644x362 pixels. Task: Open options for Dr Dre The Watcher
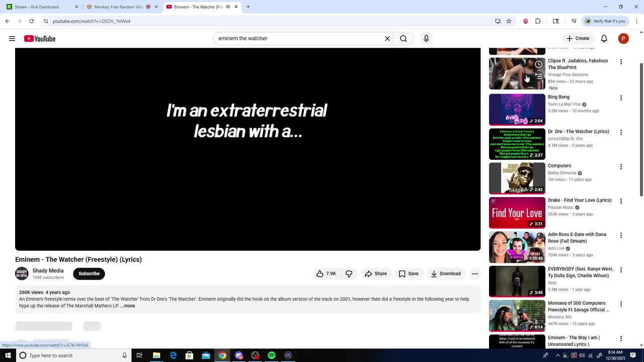click(x=621, y=132)
